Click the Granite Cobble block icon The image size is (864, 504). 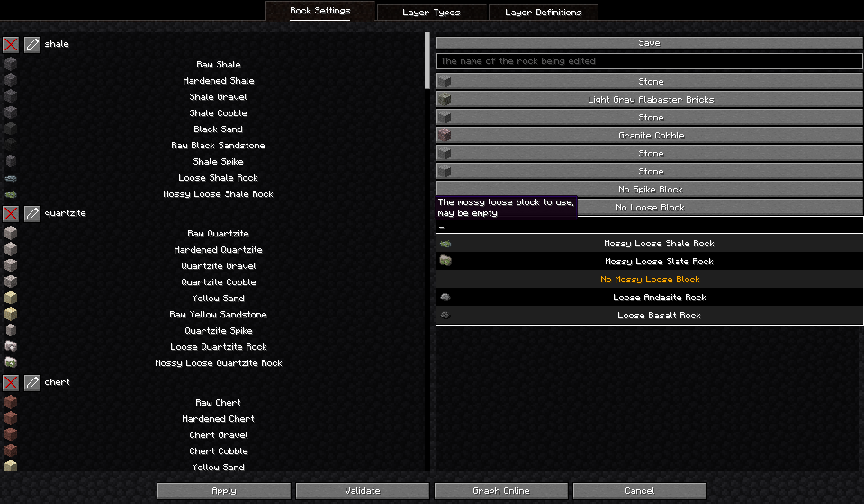coord(445,135)
